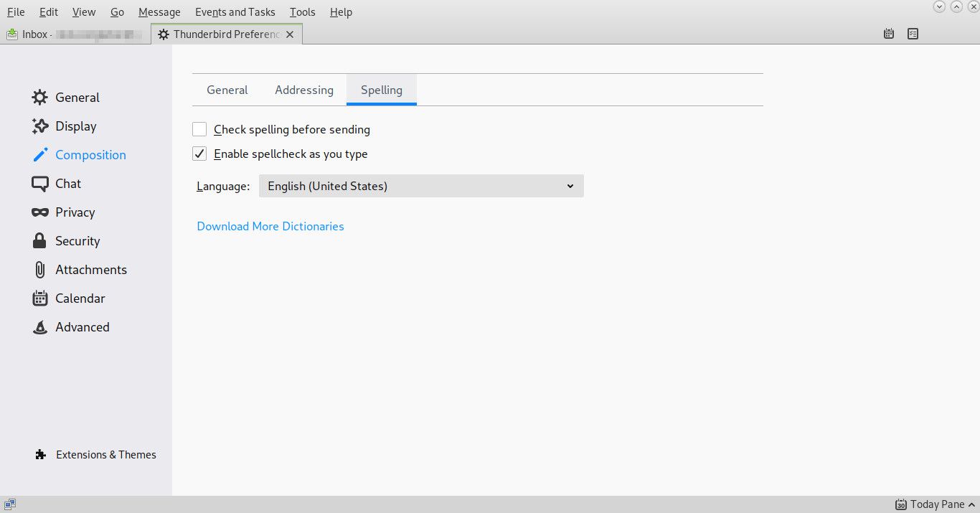Click the Security padlock icon
The height and width of the screenshot is (513, 980).
(40, 241)
